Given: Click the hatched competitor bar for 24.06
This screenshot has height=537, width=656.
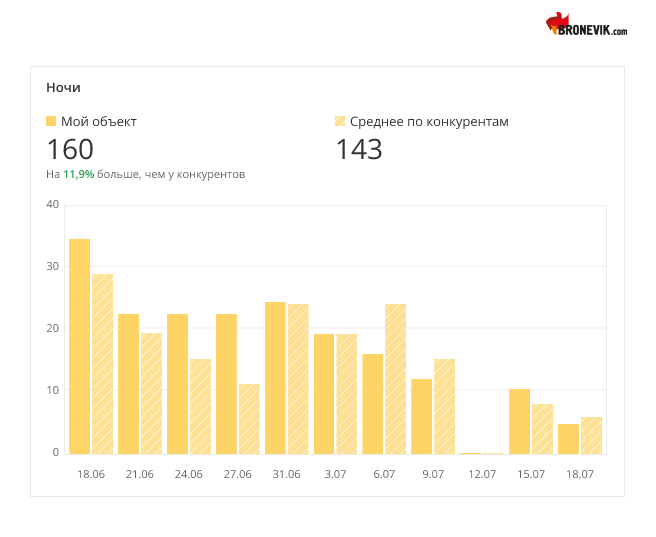Looking at the screenshot, I should coord(200,407).
